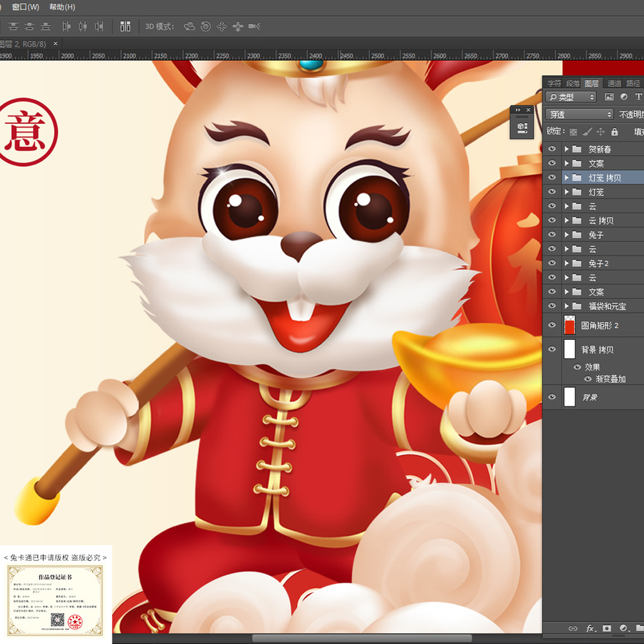
Task: Open the collapsed 3D panel icon
Action: 522,127
